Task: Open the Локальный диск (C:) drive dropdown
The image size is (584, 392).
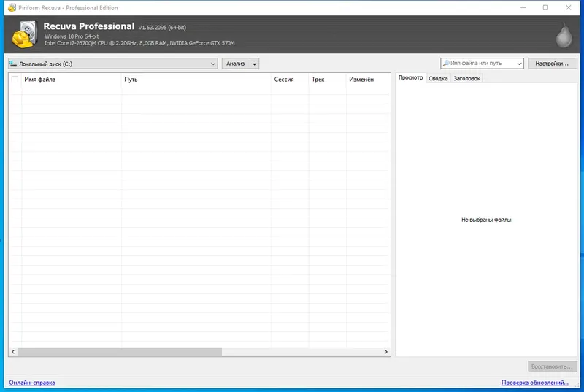Action: 113,64
